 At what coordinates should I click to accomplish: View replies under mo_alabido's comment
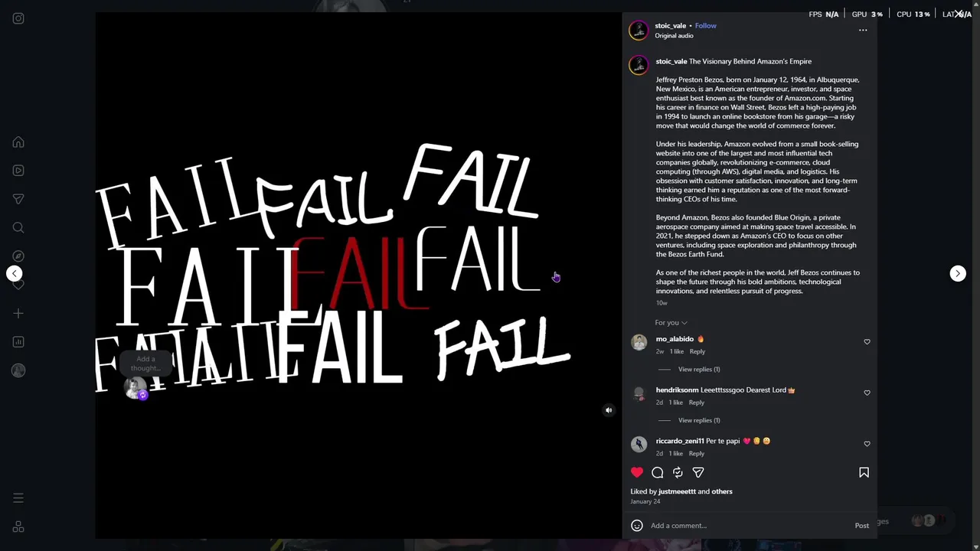pyautogui.click(x=699, y=370)
